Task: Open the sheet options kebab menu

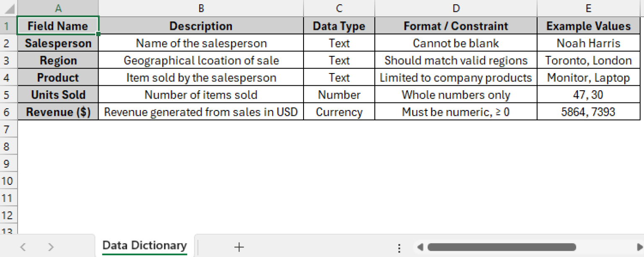Action: click(399, 247)
